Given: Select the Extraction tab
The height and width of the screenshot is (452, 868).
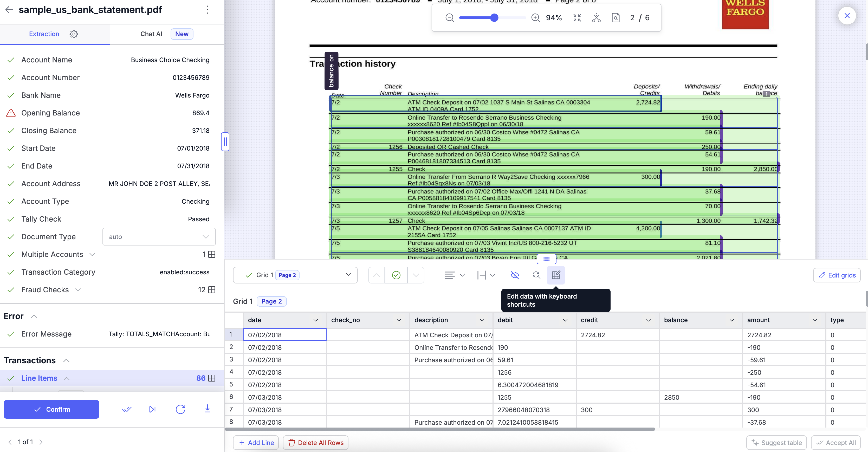Looking at the screenshot, I should pyautogui.click(x=44, y=34).
